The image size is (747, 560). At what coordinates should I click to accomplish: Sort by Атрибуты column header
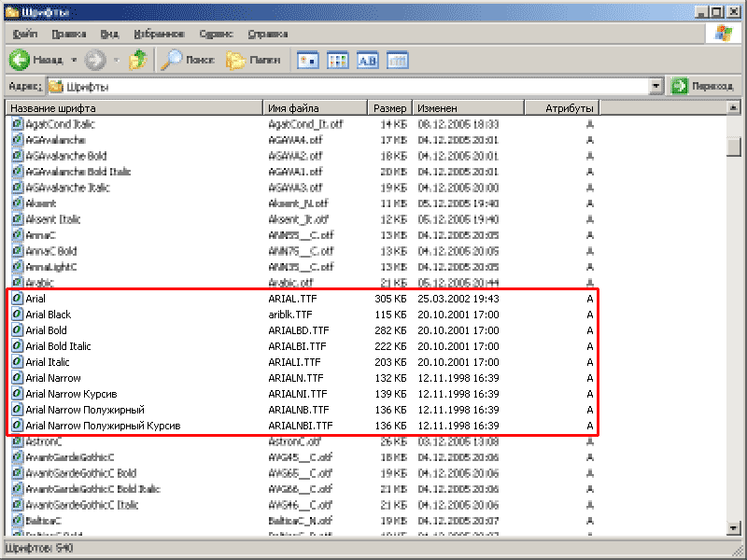(562, 108)
